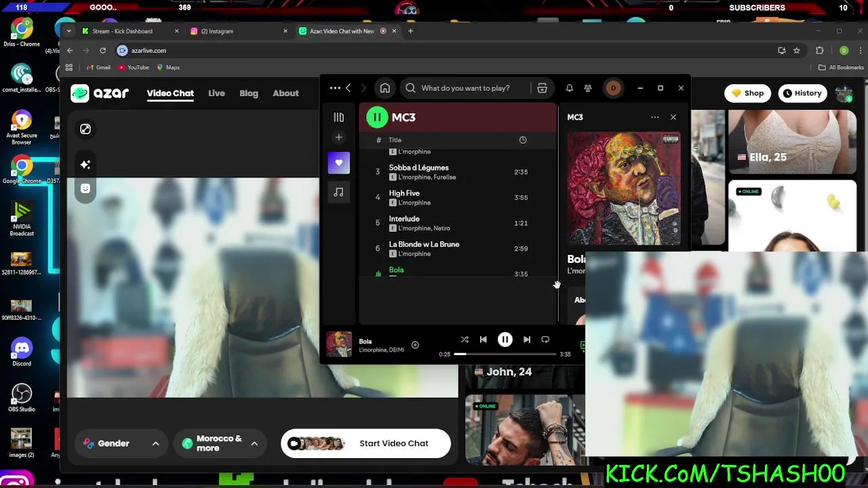The height and width of the screenshot is (488, 868).
Task: Open the Azar Shop button
Action: 748,94
